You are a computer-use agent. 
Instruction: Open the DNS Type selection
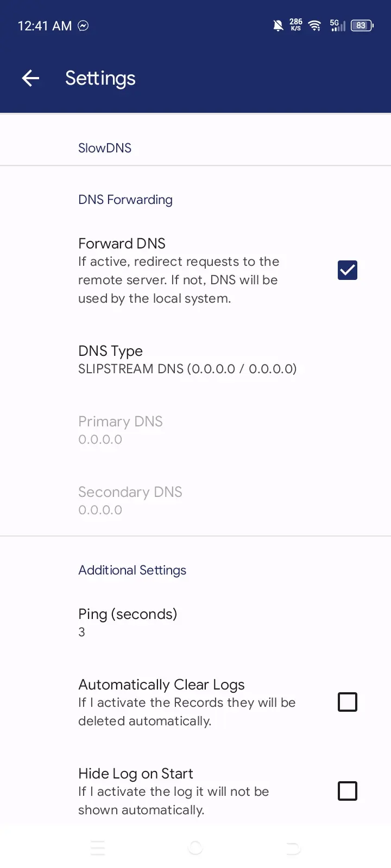pyautogui.click(x=195, y=359)
